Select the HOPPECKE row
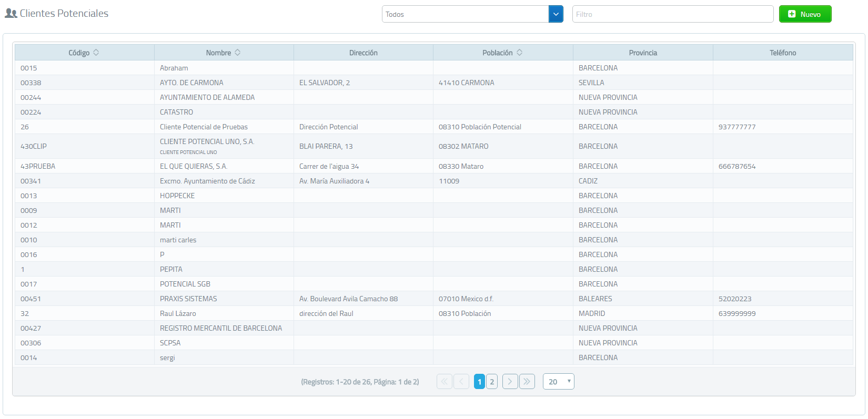This screenshot has width=868, height=419. (x=434, y=196)
